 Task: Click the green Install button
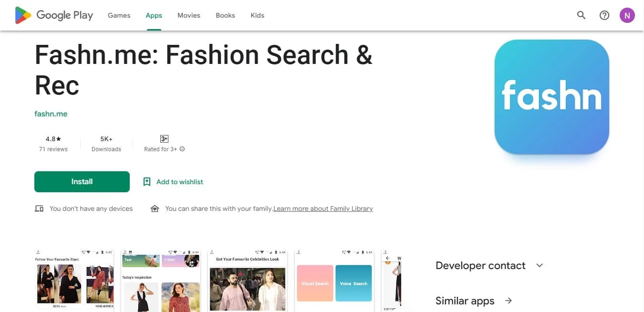pyautogui.click(x=82, y=182)
